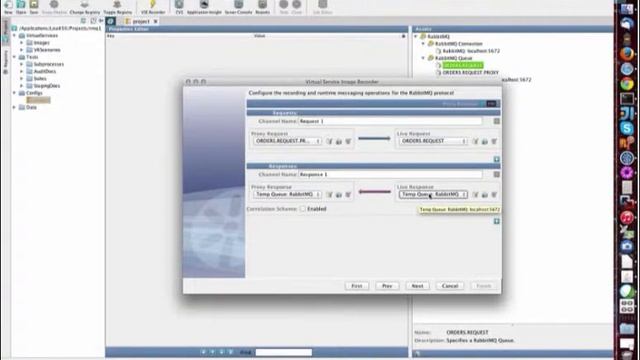Image resolution: width=640 pixels, height=360 pixels.
Task: Open Skype from the dock
Action: coord(627,128)
